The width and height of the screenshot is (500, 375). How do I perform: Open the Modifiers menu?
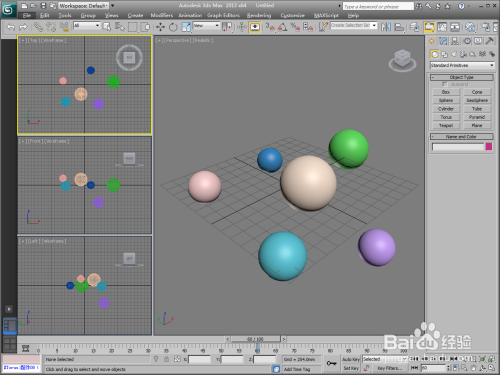pyautogui.click(x=162, y=15)
